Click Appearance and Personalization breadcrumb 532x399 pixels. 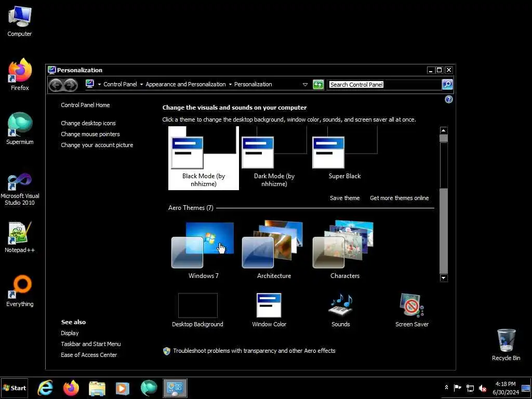[185, 84]
